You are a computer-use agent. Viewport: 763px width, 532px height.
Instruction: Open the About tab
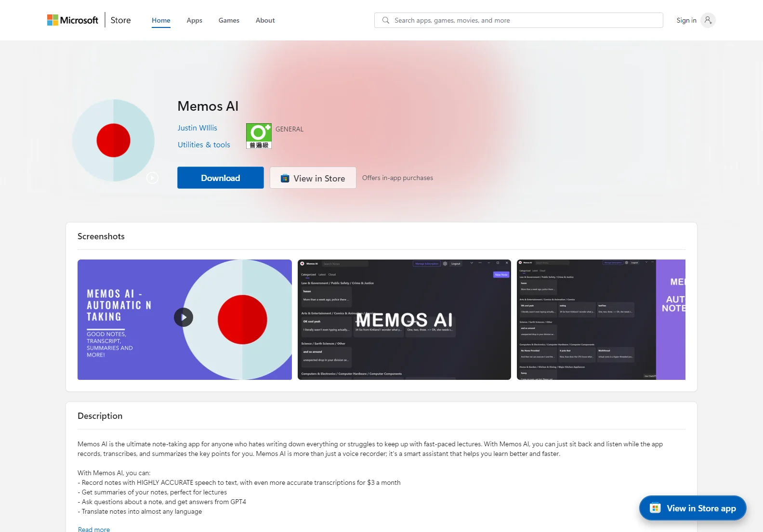[x=265, y=20]
